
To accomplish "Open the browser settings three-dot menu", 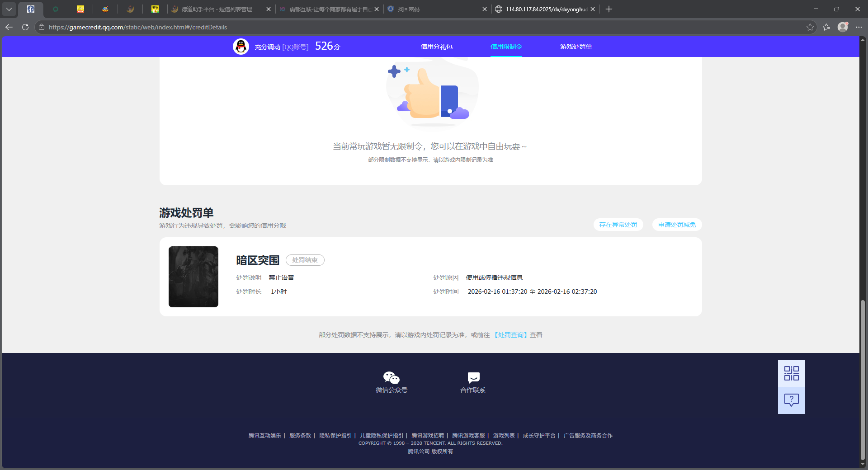I will (x=860, y=27).
